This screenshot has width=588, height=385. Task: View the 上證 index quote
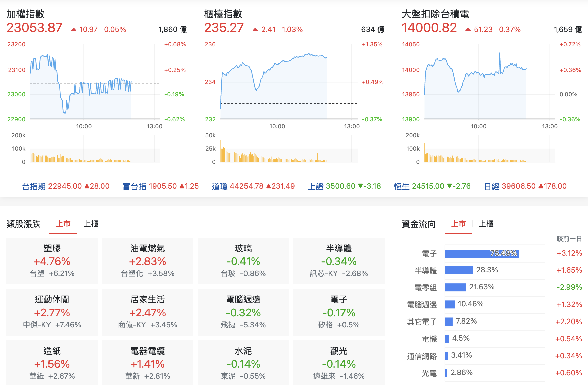tap(345, 186)
